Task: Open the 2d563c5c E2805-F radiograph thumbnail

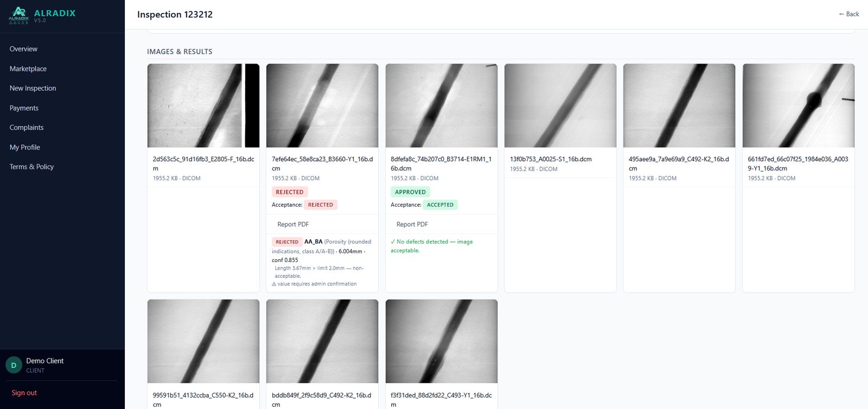Action: 203,106
